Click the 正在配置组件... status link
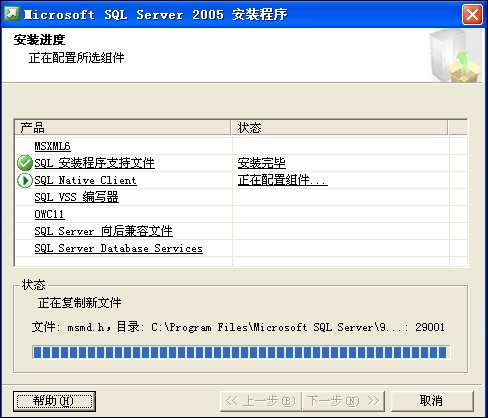Viewport: 488px width, 418px height. (x=282, y=180)
